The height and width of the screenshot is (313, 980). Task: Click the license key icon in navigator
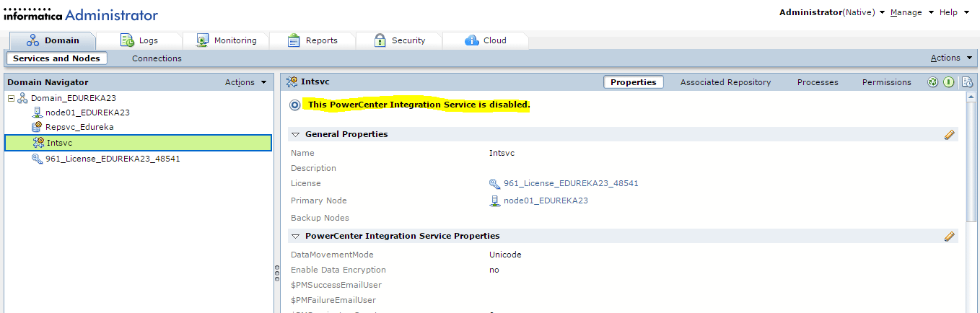(37, 159)
